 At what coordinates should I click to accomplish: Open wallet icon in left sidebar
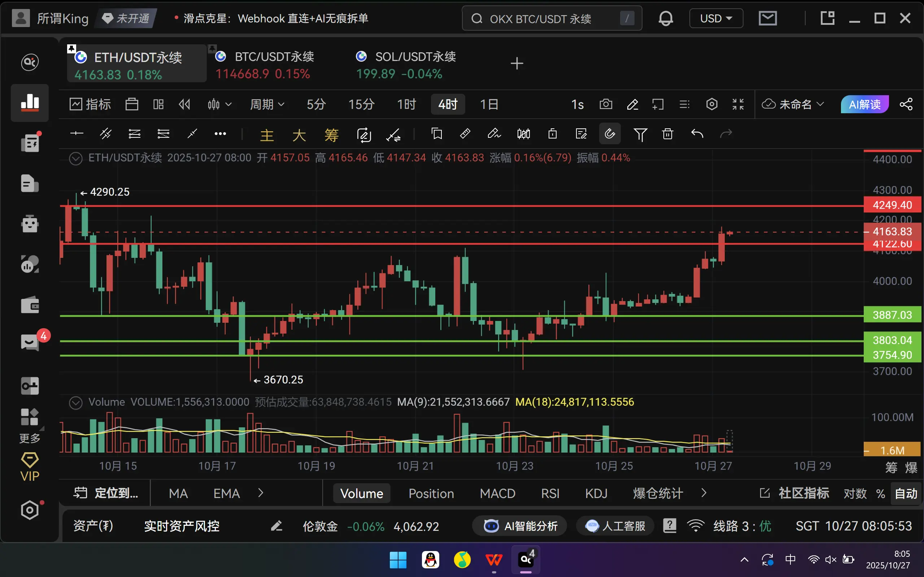pos(30,305)
